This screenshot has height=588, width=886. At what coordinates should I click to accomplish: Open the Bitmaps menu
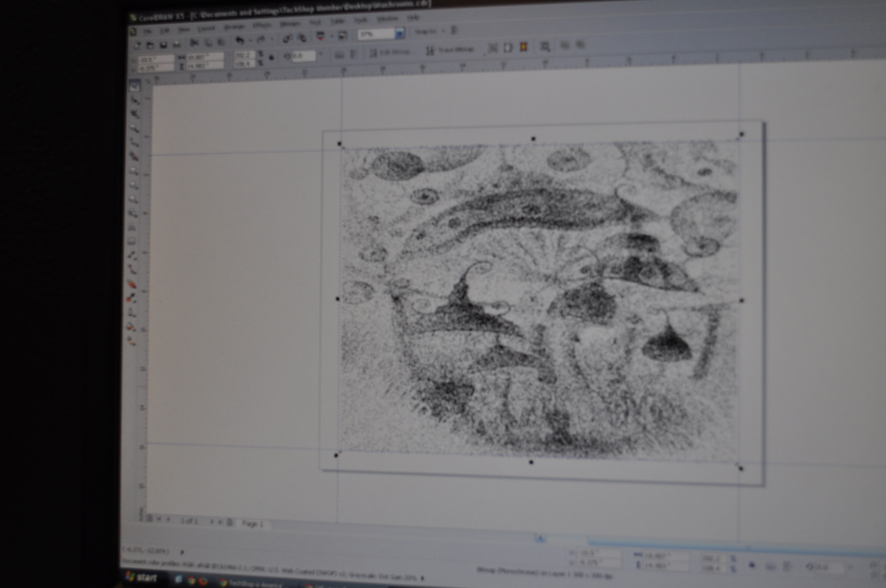click(x=290, y=24)
